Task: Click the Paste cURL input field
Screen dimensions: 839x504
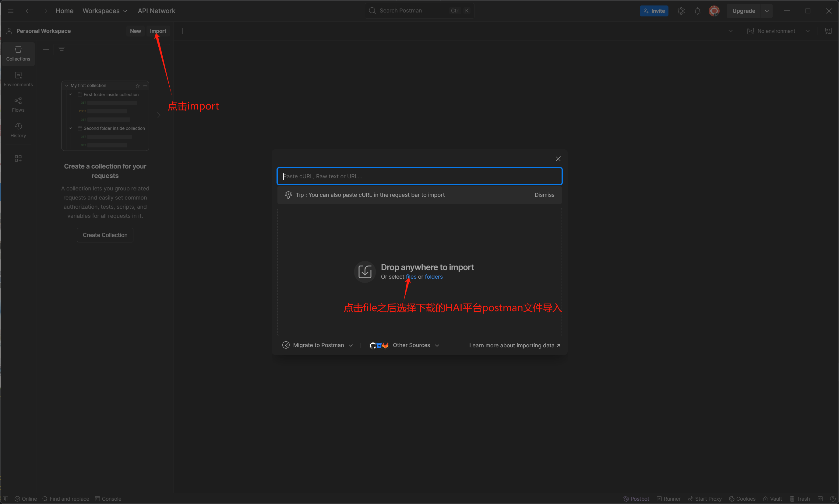Action: (x=419, y=176)
